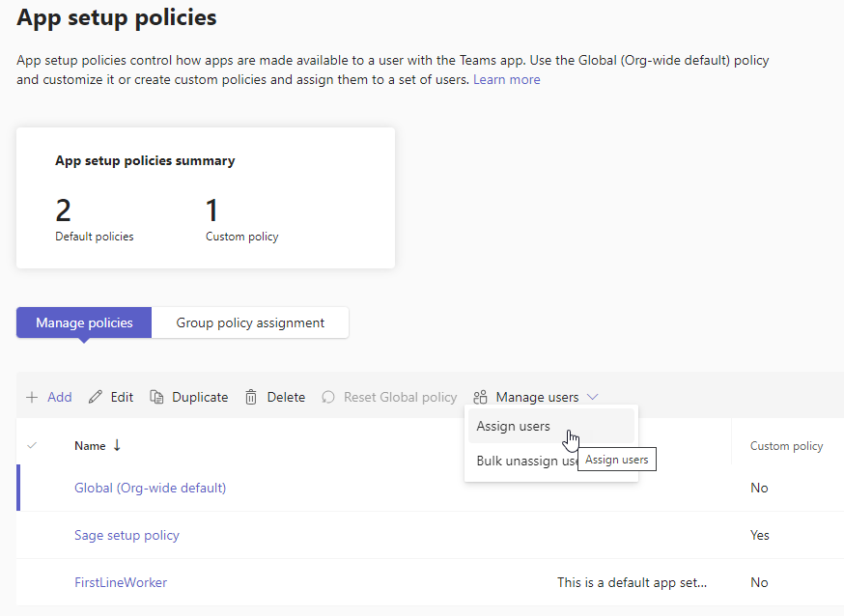This screenshot has height=616, width=844.
Task: Click the plus icon next to Add
Action: click(32, 397)
